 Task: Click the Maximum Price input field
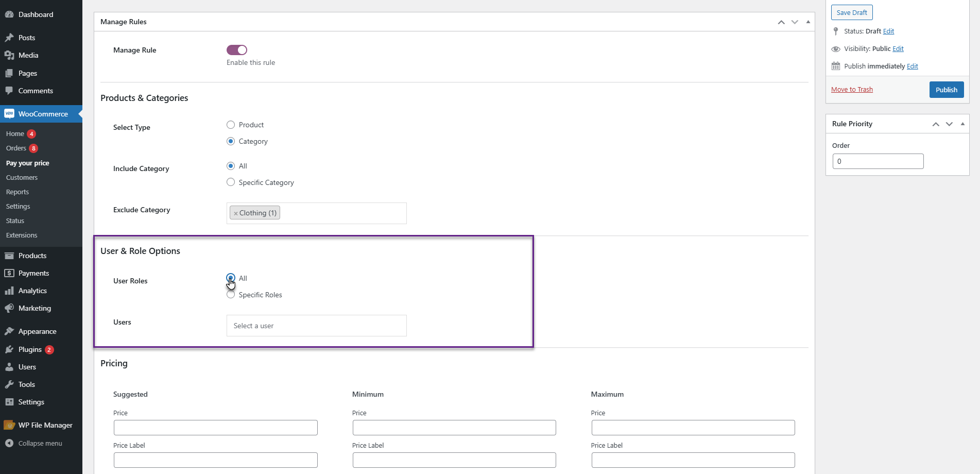click(x=693, y=428)
